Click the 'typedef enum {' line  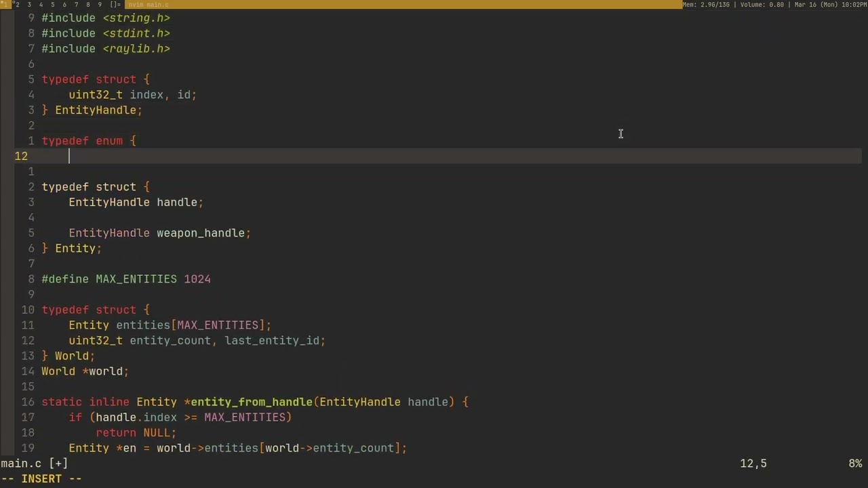pos(89,141)
